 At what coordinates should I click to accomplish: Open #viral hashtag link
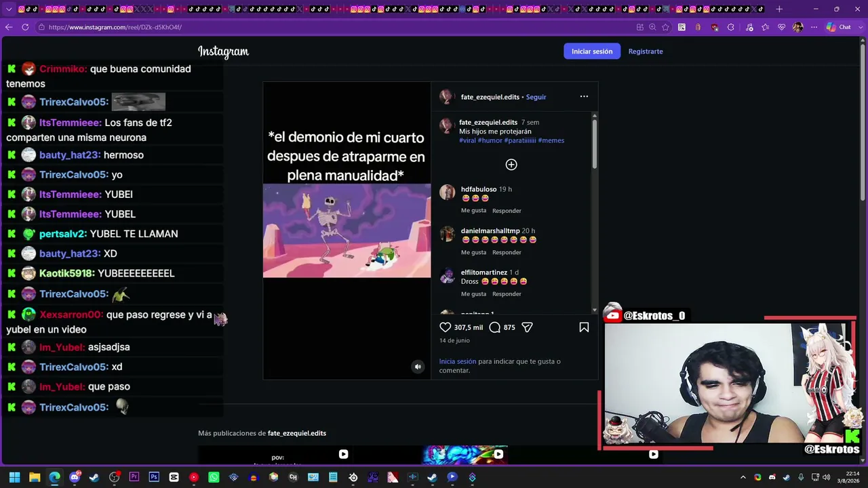[x=467, y=140]
